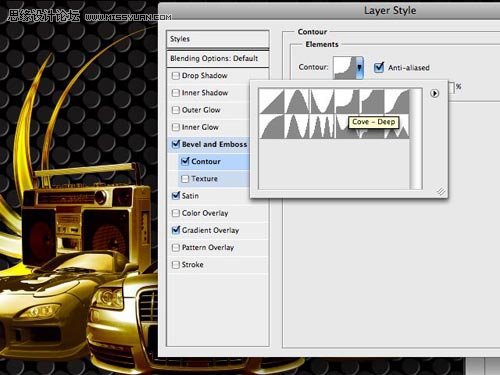Screen dimensions: 500x375
Task: Enable the Texture sub-option checkbox
Action: (x=185, y=179)
